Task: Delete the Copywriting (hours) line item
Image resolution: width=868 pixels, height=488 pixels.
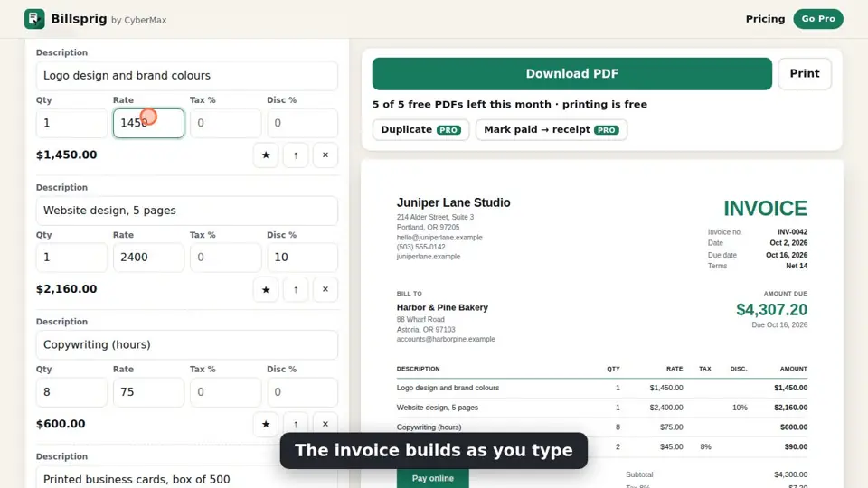Action: coord(325,424)
